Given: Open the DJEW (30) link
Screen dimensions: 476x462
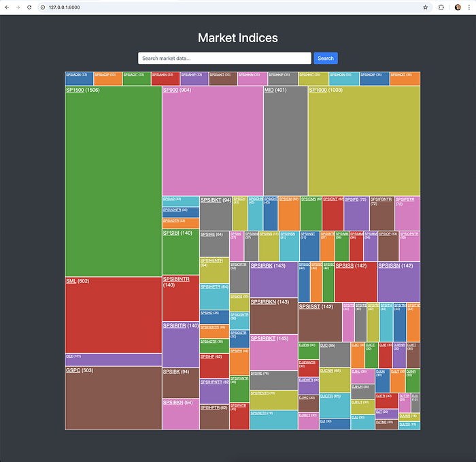Looking at the screenshot, I should (x=304, y=345).
